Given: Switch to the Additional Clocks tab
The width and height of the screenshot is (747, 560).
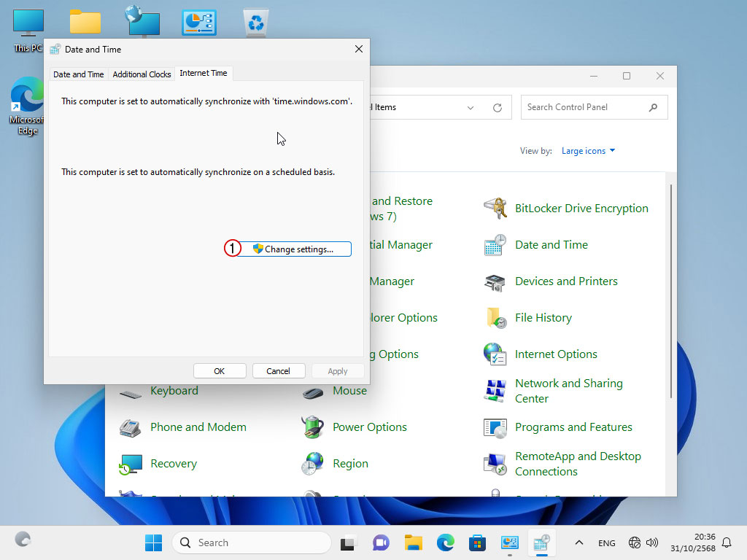Looking at the screenshot, I should [x=142, y=74].
